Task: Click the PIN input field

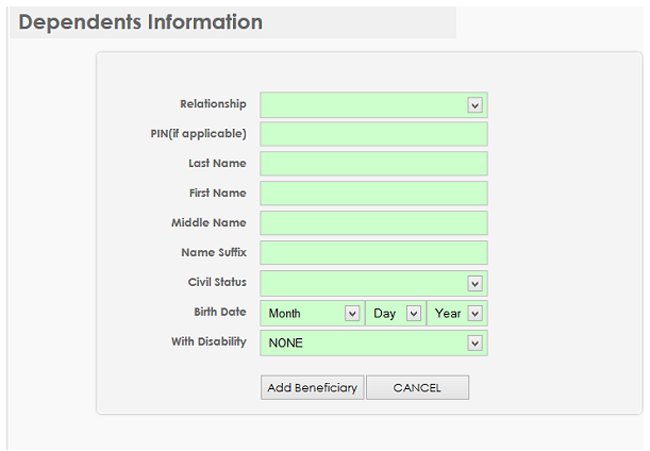Action: (373, 134)
